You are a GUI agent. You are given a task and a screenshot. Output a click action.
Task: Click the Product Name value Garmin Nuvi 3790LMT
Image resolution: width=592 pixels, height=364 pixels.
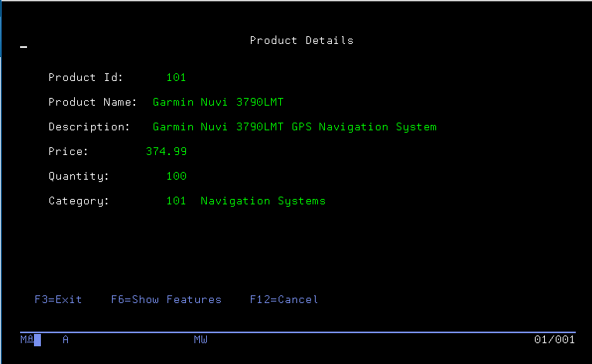point(218,103)
